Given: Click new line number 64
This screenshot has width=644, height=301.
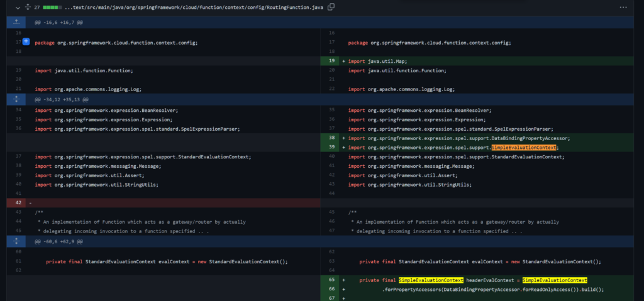Looking at the screenshot, I should (x=332, y=271).
